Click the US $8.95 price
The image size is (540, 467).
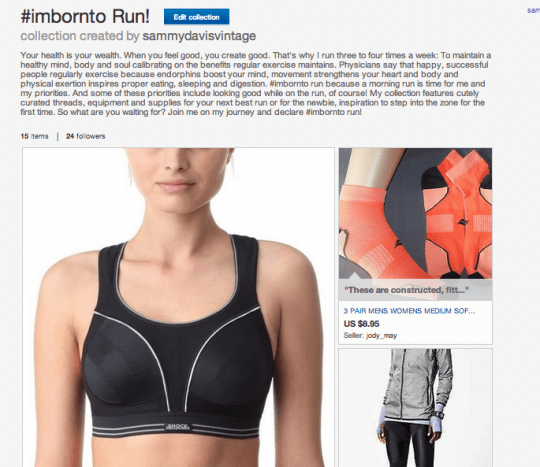point(361,324)
